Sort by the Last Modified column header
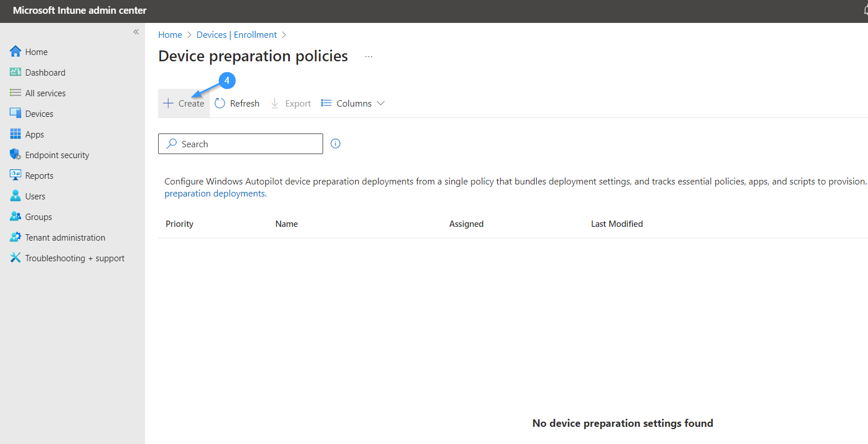The width and height of the screenshot is (868, 444). click(x=617, y=223)
